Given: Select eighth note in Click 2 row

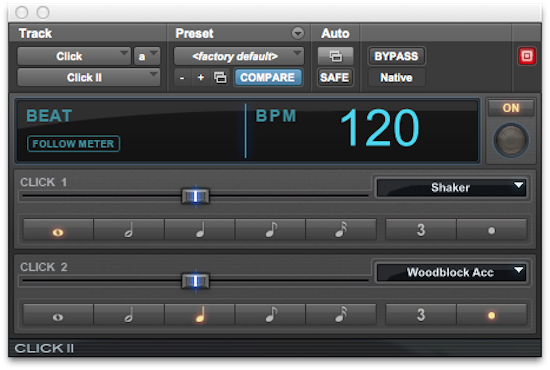Looking at the screenshot, I should click(x=270, y=315).
